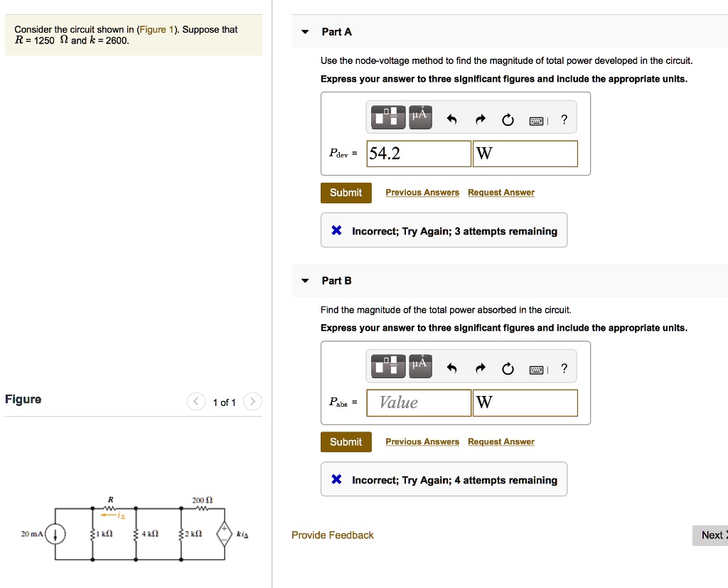Open Previous Answers link for Part B
This screenshot has width=728, height=588.
[x=422, y=442]
